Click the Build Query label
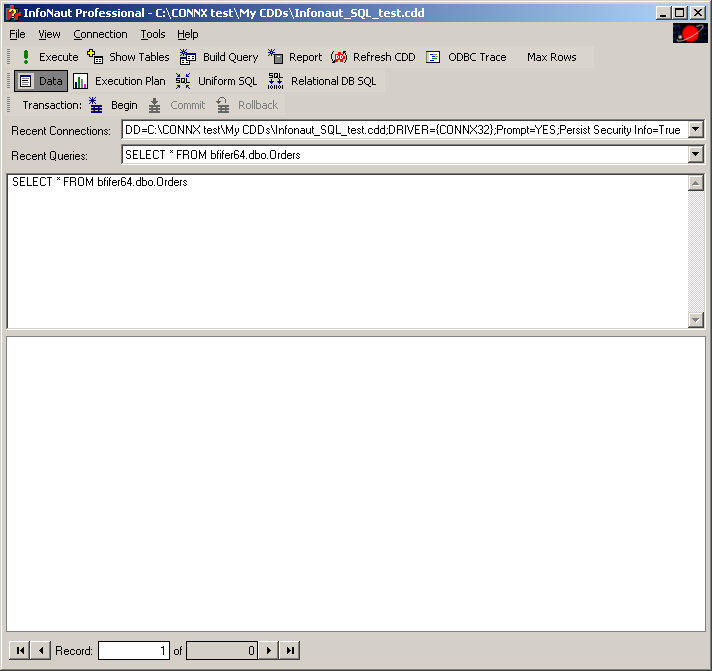Image resolution: width=712 pixels, height=671 pixels. (x=230, y=57)
